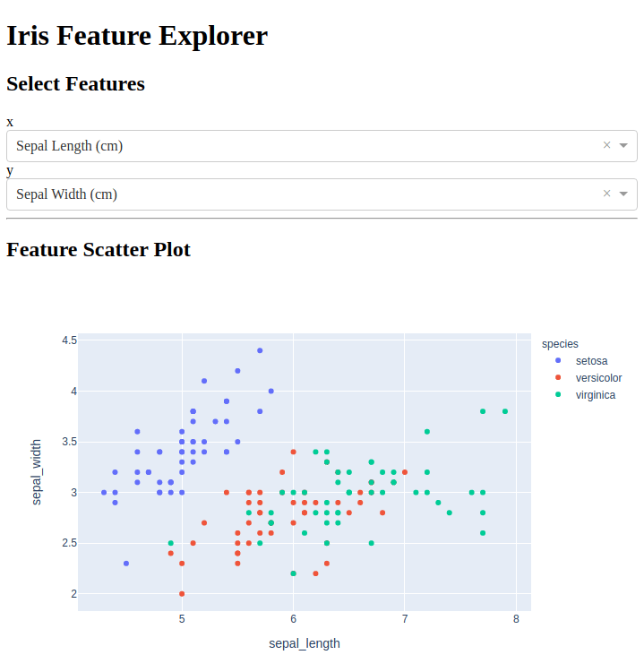Toggle virginica series in legend

[595, 395]
